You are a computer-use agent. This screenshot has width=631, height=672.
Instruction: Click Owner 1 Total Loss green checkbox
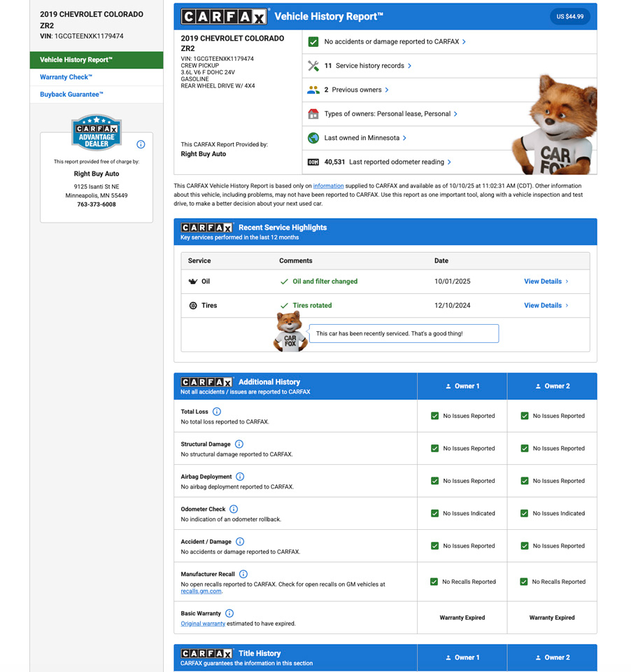434,416
